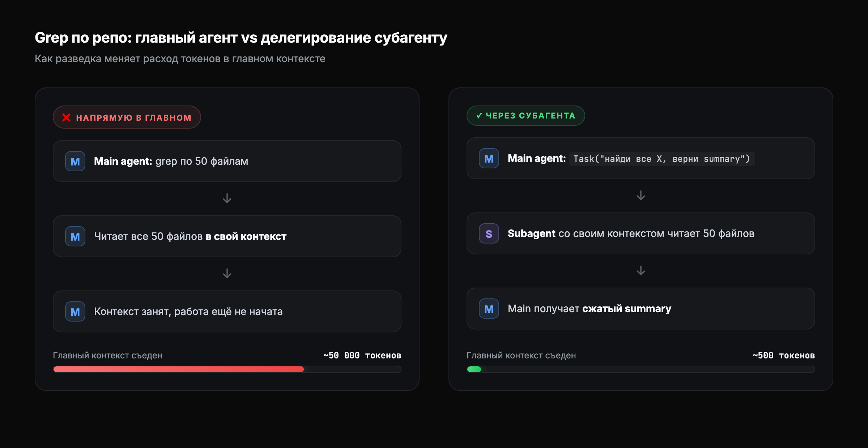Select the M icon next to "grep по 50 файлам"
Image resolution: width=868 pixels, height=448 pixels.
pyautogui.click(x=75, y=161)
